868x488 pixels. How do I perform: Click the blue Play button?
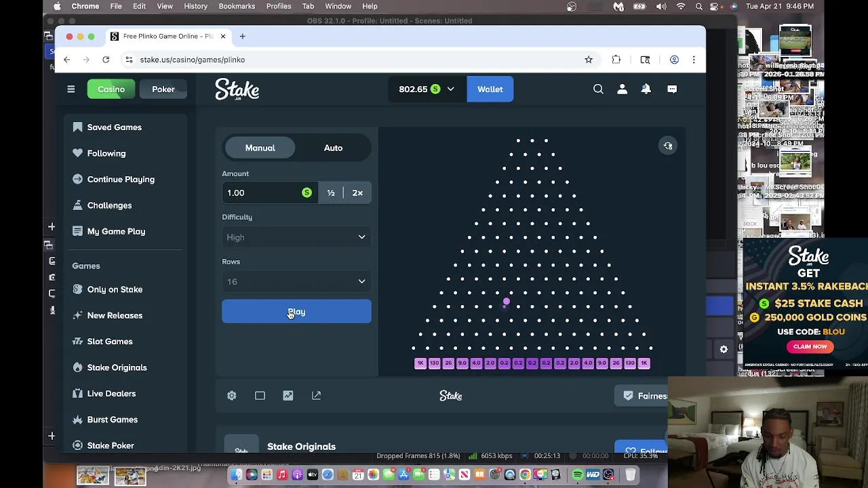(296, 312)
